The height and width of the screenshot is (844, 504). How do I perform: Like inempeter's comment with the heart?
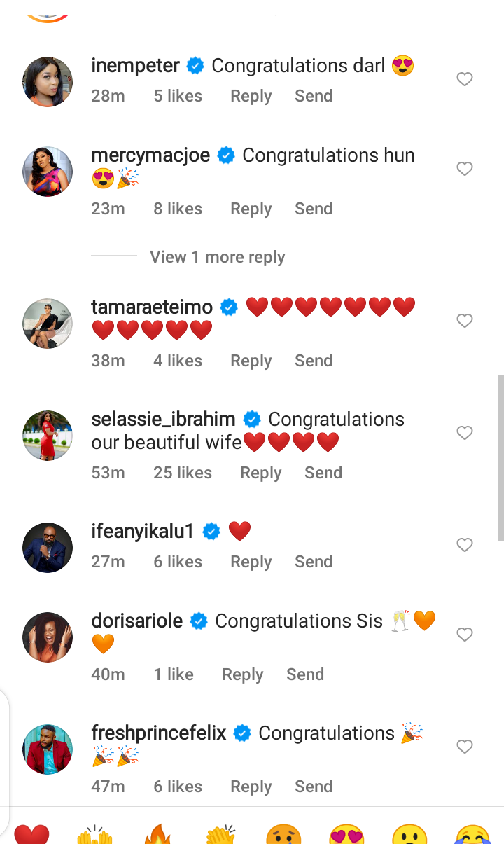[x=465, y=80]
